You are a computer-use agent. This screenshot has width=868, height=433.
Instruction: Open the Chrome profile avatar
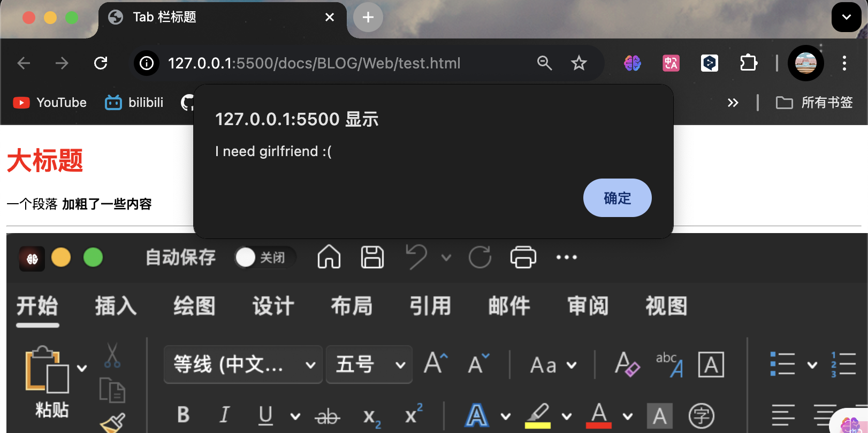806,63
